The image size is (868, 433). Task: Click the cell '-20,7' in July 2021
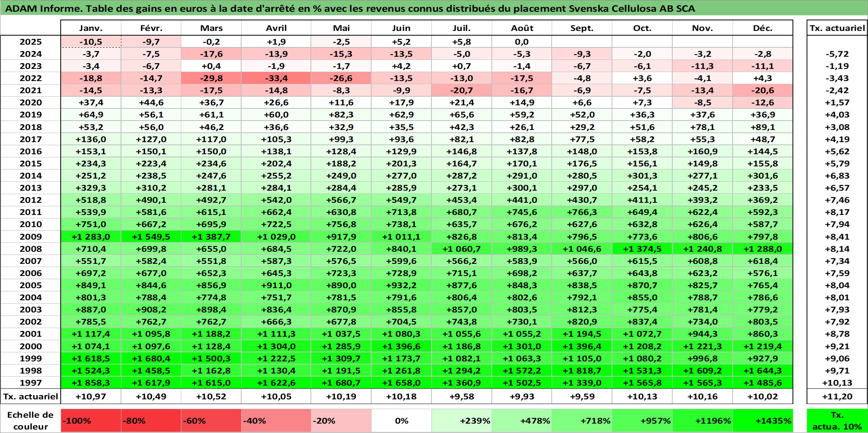point(462,90)
